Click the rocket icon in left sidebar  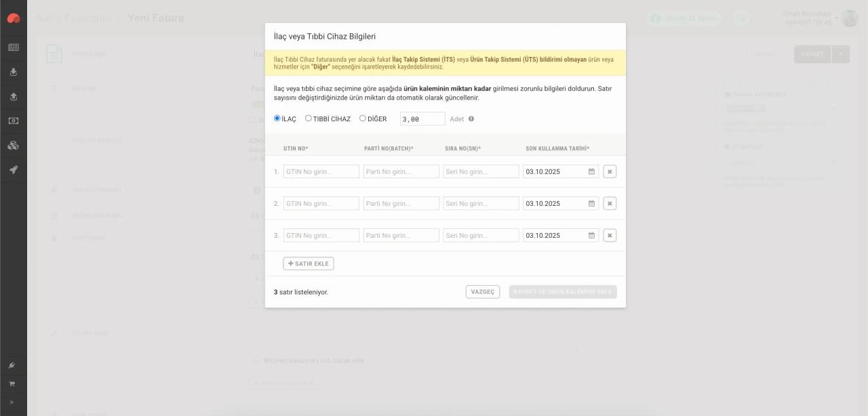pyautogui.click(x=14, y=169)
